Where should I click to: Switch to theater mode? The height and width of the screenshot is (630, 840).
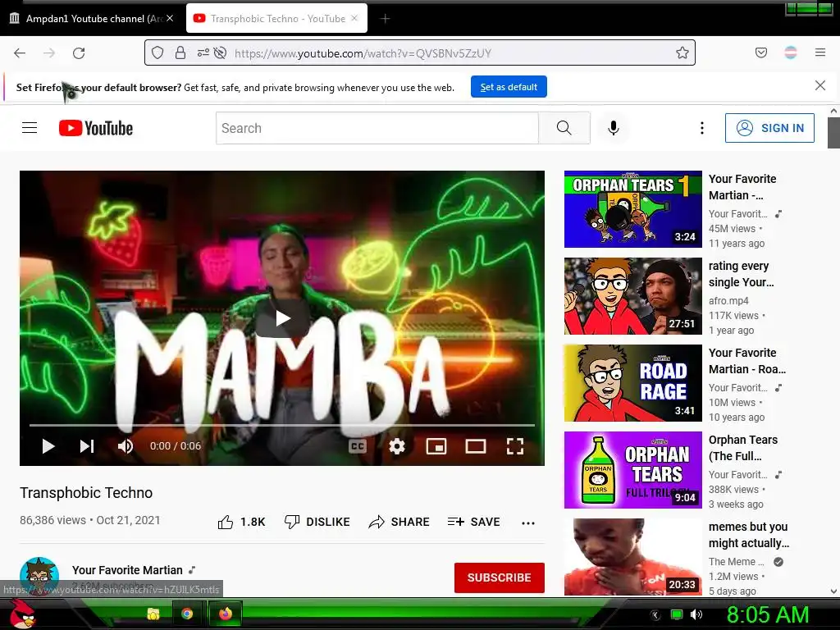(x=476, y=446)
